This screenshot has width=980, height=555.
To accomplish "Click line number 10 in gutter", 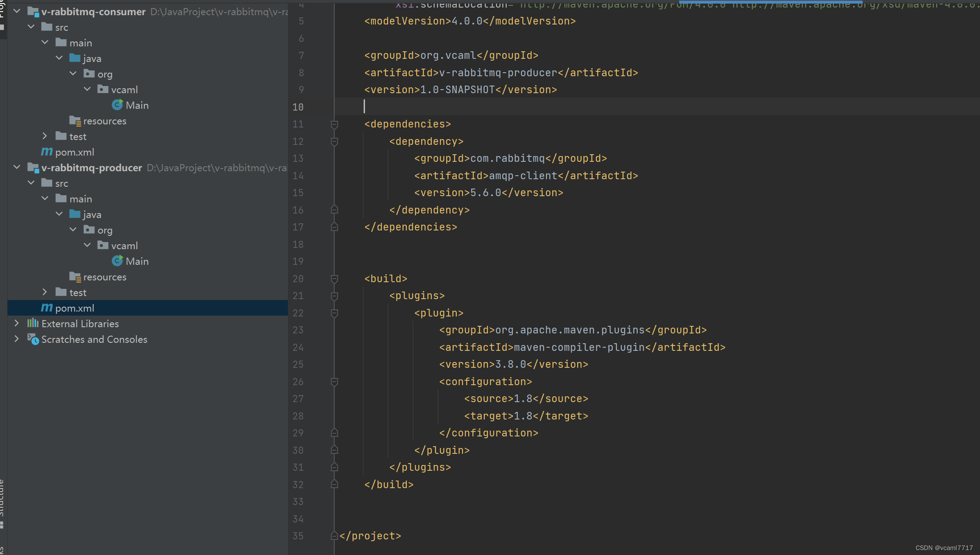I will [298, 107].
